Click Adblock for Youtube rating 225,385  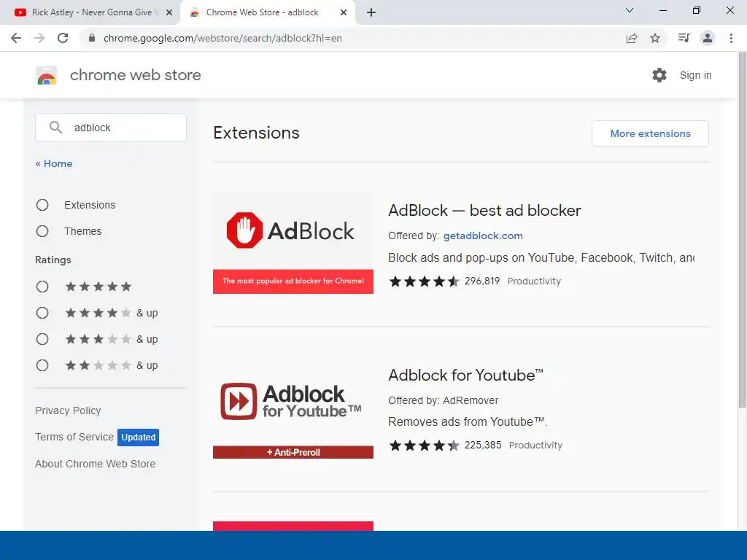(445, 446)
